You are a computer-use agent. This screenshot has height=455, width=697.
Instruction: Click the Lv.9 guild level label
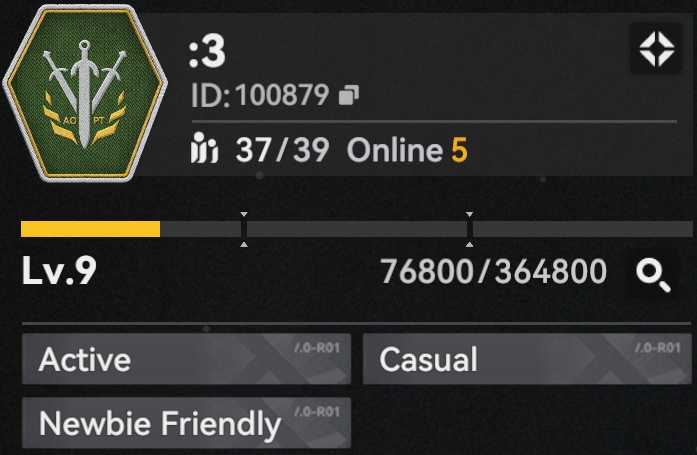click(59, 270)
